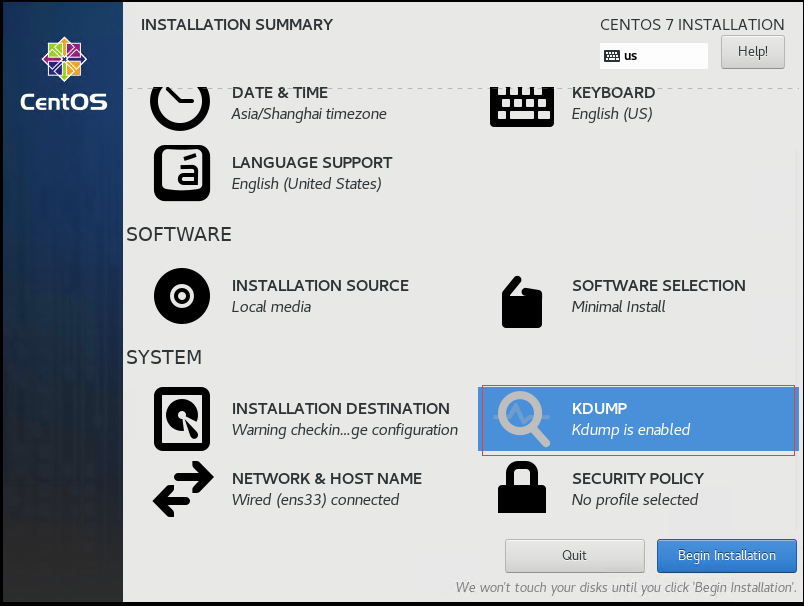Click Begin Installation button
The image size is (804, 606).
tap(727, 556)
